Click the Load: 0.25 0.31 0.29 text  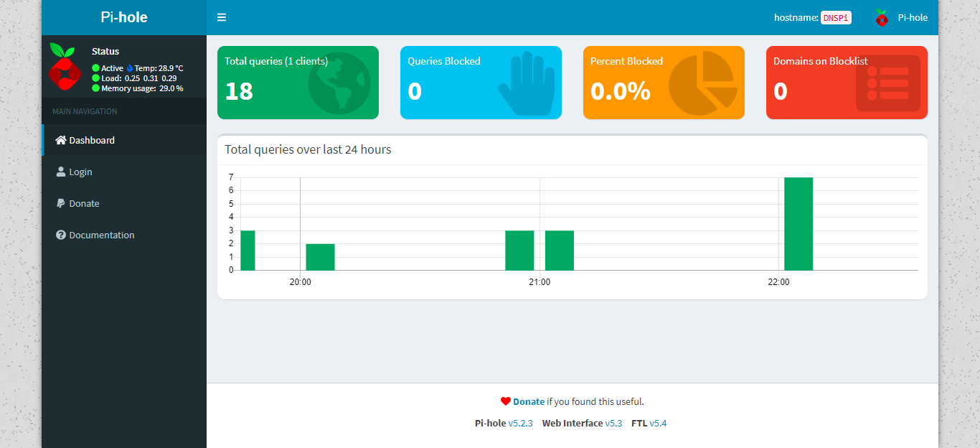[139, 78]
